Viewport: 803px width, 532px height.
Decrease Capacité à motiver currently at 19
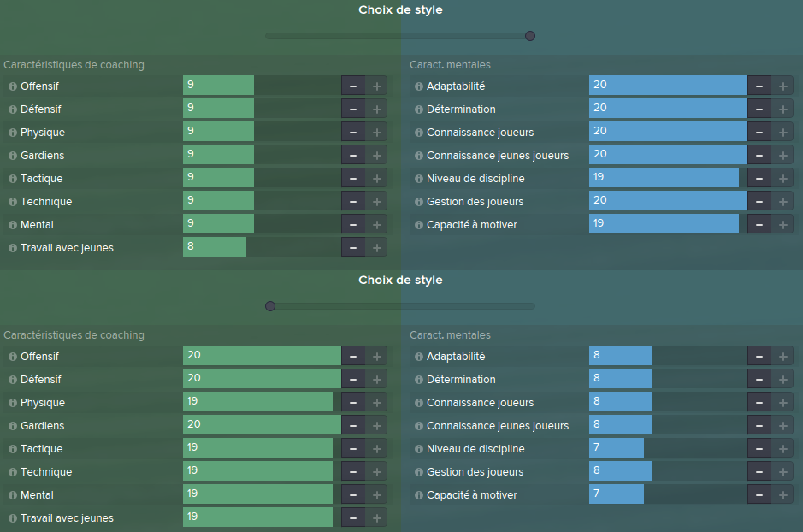point(759,224)
